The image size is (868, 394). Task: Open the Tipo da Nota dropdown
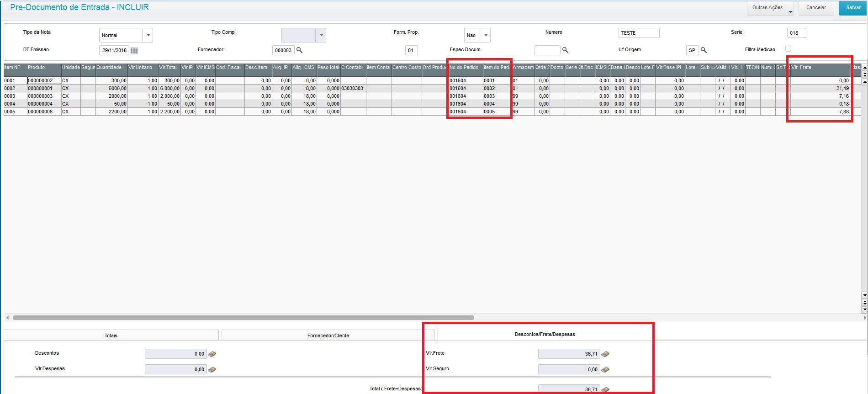[x=148, y=35]
